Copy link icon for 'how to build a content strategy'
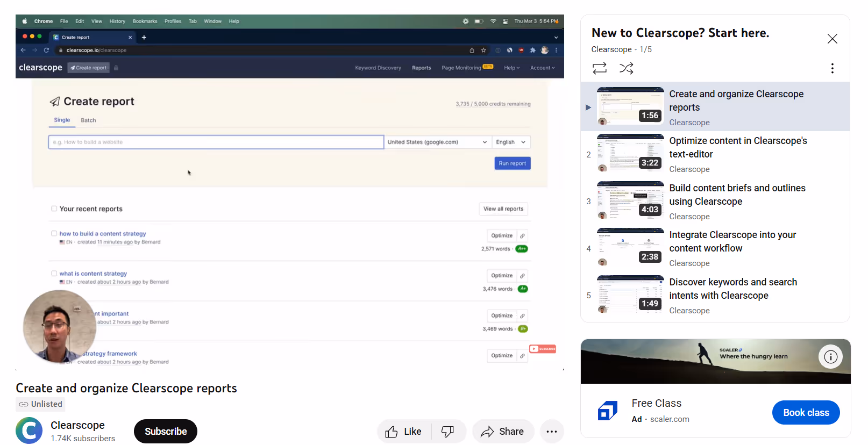Viewport: 868px width, 445px height. pos(522,236)
